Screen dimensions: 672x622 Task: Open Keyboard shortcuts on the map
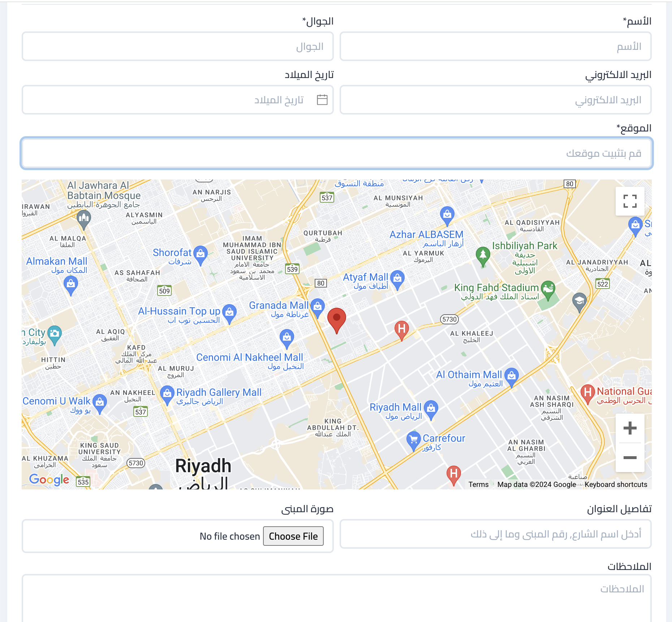click(x=616, y=484)
